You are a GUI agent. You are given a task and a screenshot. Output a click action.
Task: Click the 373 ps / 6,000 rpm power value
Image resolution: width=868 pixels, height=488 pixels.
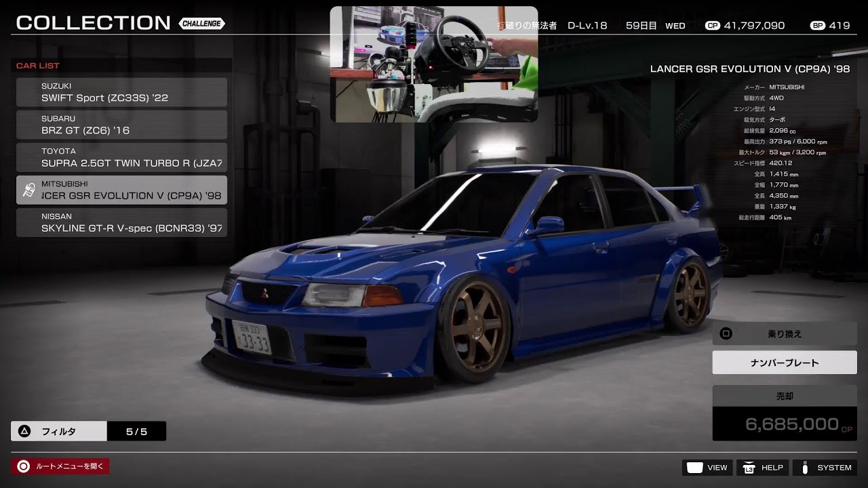[798, 142]
